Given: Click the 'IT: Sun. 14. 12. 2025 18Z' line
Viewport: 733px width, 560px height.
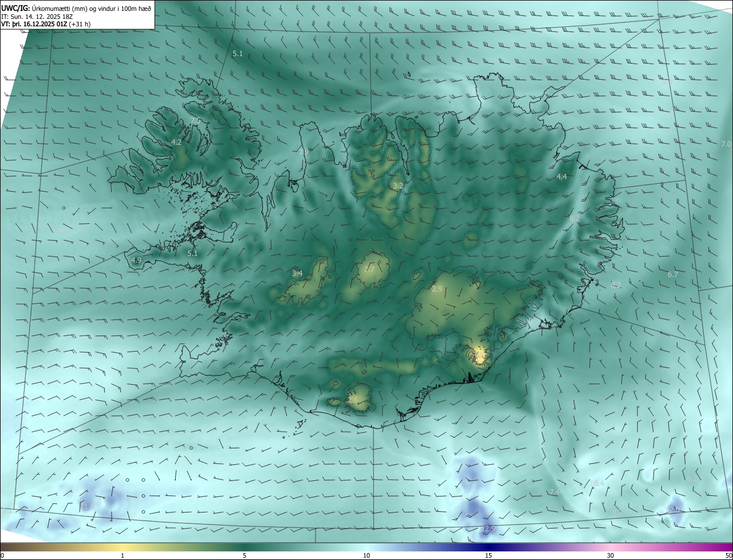Looking at the screenshot, I should pos(38,16).
